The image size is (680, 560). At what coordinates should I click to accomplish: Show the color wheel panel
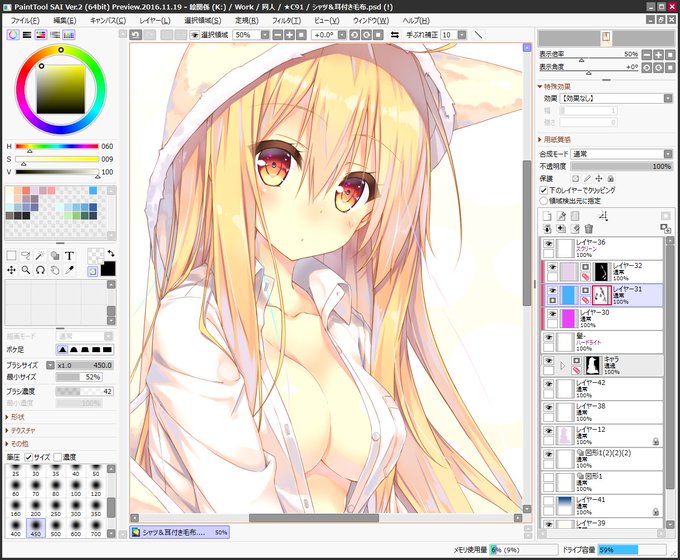tap(13, 35)
